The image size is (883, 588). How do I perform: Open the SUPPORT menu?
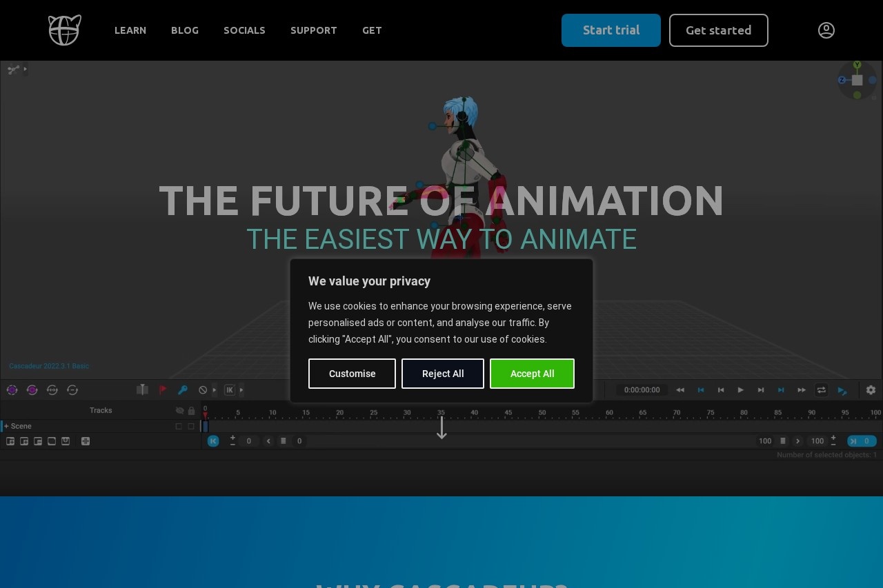(313, 30)
